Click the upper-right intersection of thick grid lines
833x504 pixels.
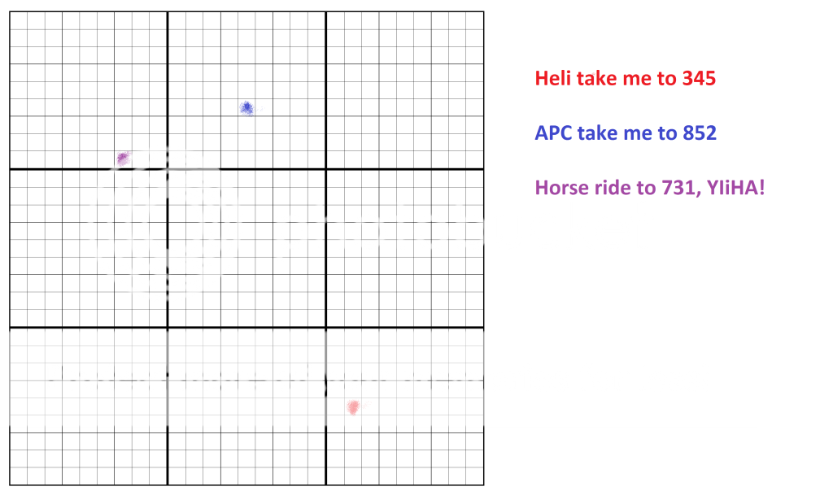pyautogui.click(x=326, y=169)
